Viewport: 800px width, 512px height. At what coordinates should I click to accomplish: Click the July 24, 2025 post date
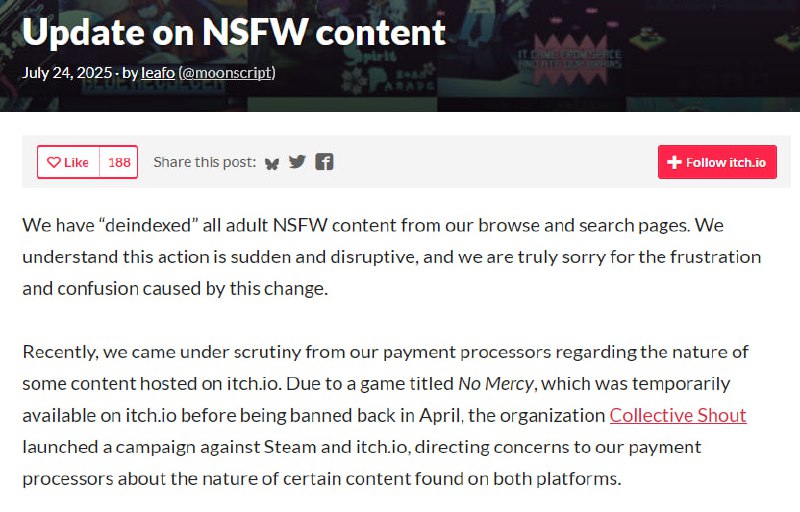(64, 73)
